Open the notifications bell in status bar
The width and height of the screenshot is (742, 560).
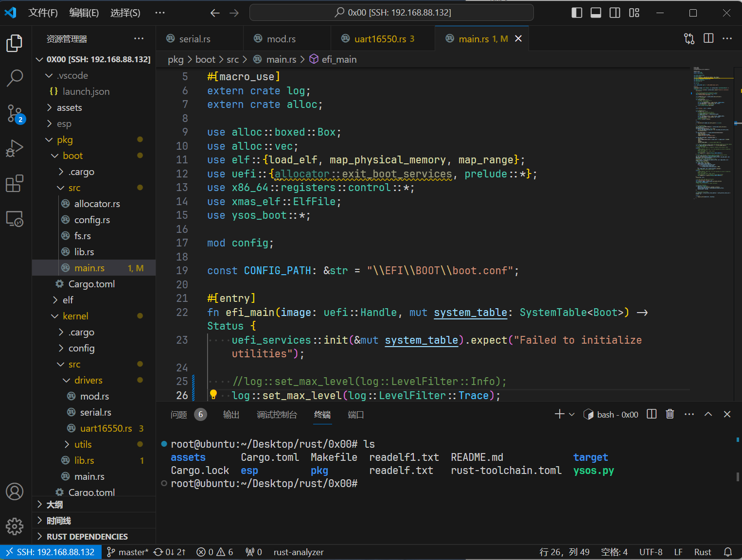728,552
